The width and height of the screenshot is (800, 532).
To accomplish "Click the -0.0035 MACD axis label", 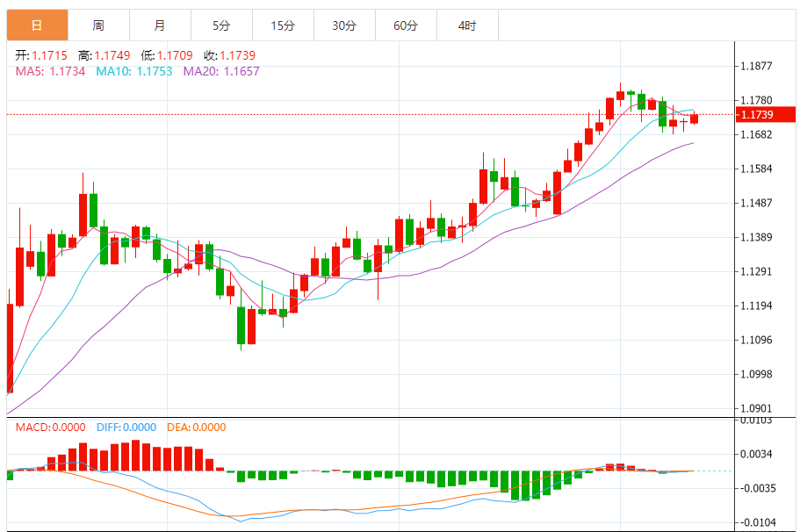I will point(758,488).
